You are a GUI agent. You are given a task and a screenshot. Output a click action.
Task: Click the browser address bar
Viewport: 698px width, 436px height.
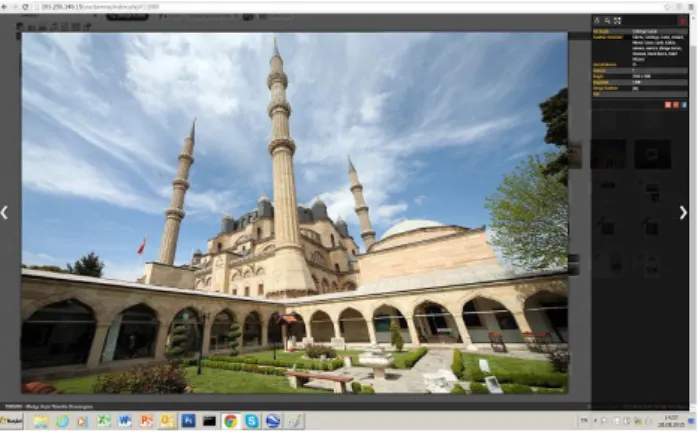point(347,7)
